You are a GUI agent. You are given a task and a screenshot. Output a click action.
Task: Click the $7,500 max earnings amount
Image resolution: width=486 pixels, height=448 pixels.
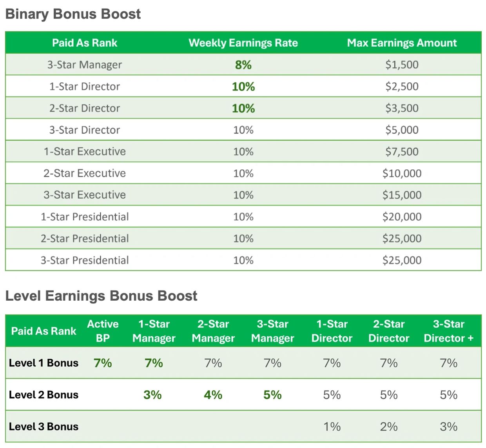tap(402, 152)
